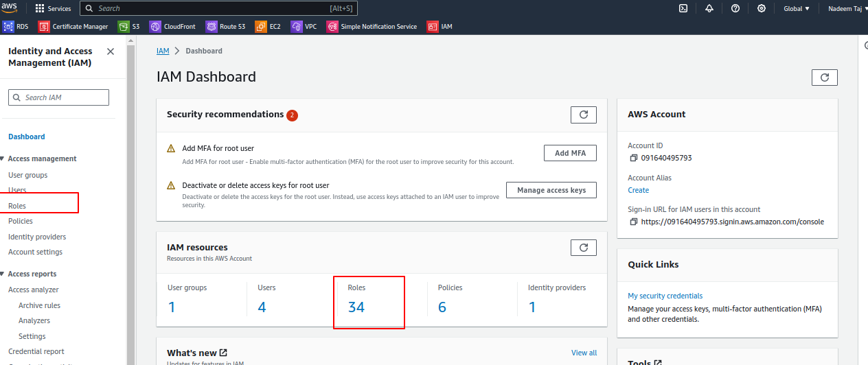Open the notifications bell

[x=709, y=8]
